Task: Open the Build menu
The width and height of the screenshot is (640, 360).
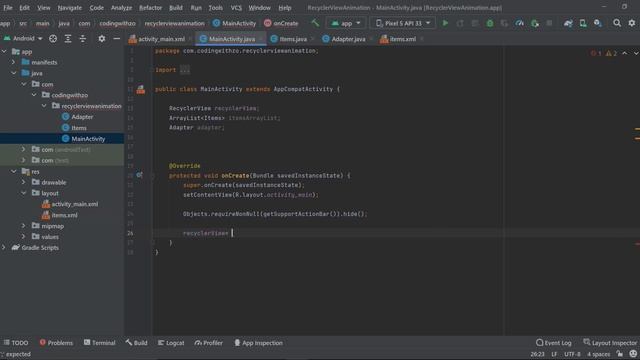Action: [176, 8]
